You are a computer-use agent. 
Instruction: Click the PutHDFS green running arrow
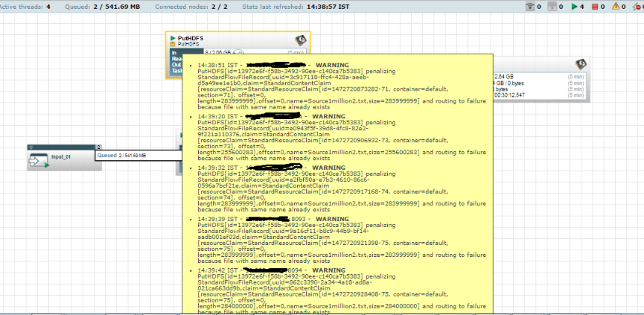(x=173, y=38)
